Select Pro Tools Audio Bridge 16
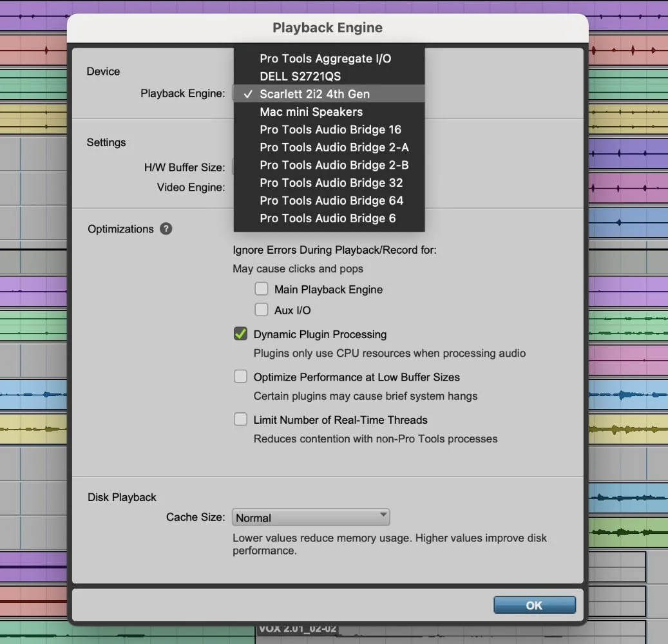Image resolution: width=668 pixels, height=644 pixels. click(x=329, y=129)
